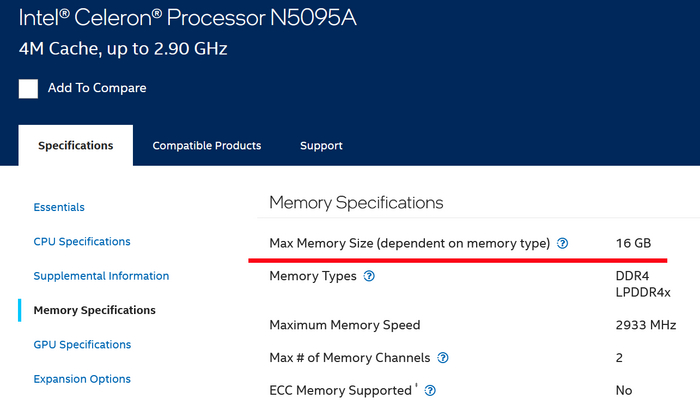Open Expansion Options sidebar link

(x=82, y=379)
